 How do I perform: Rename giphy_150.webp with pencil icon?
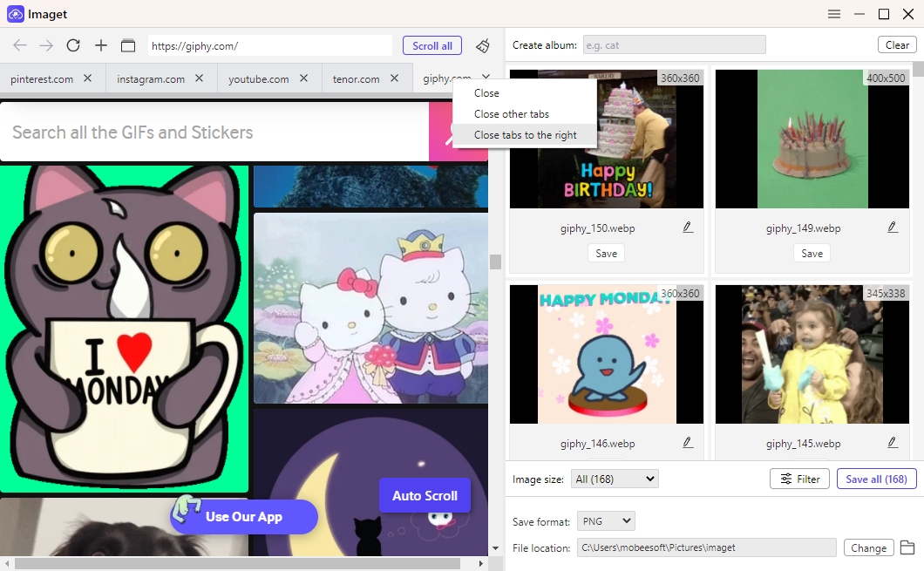[688, 228]
